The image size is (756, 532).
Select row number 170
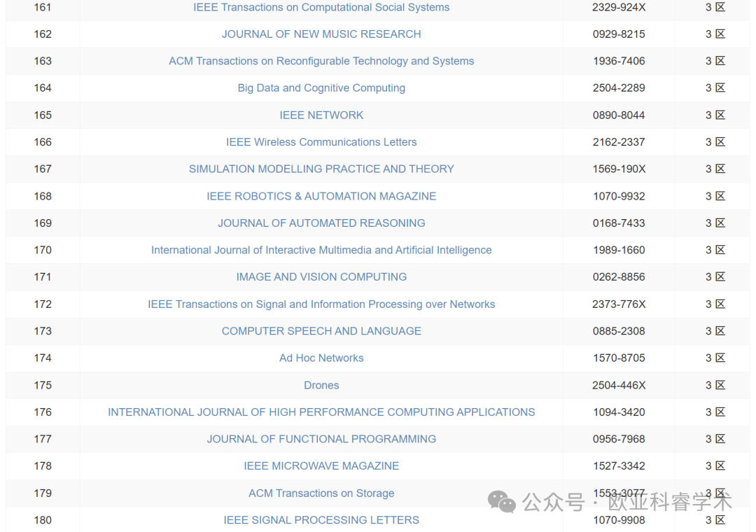click(x=43, y=251)
